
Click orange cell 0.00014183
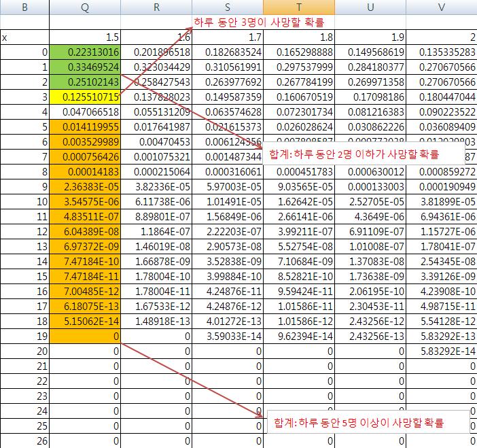point(85,172)
